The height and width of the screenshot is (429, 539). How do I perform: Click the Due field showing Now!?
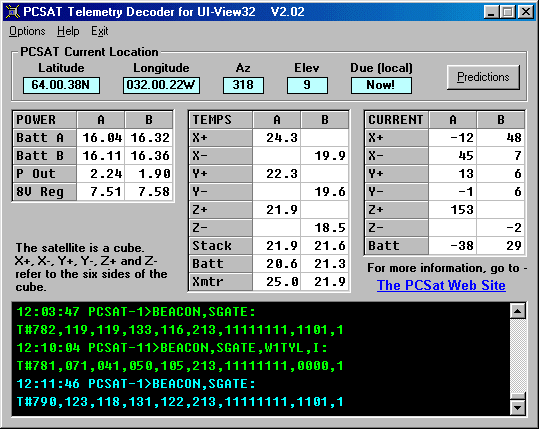381,85
